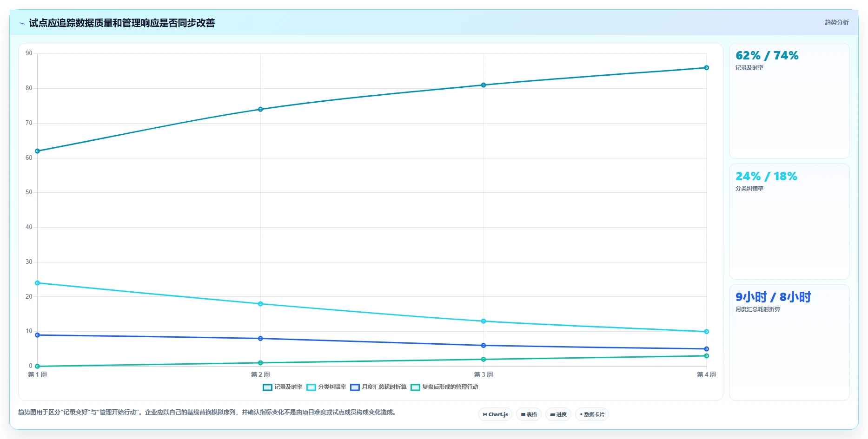This screenshot has width=868, height=439.
Task: Click the 24% / 18% card value
Action: (x=766, y=177)
